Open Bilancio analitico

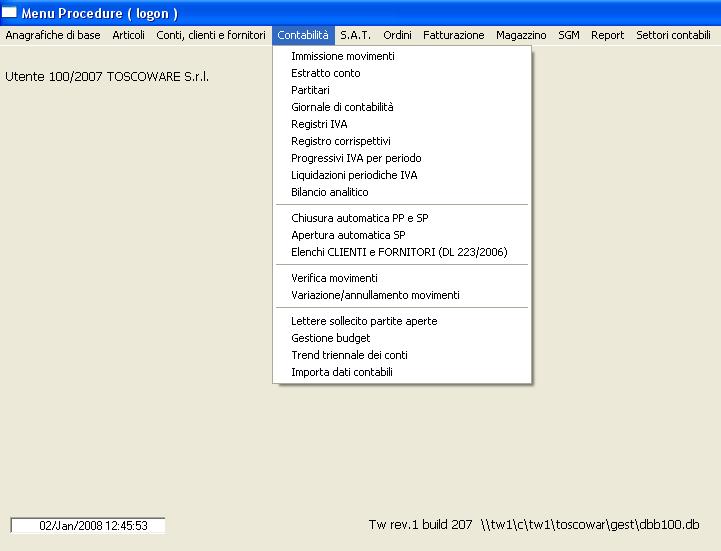pyautogui.click(x=402, y=192)
